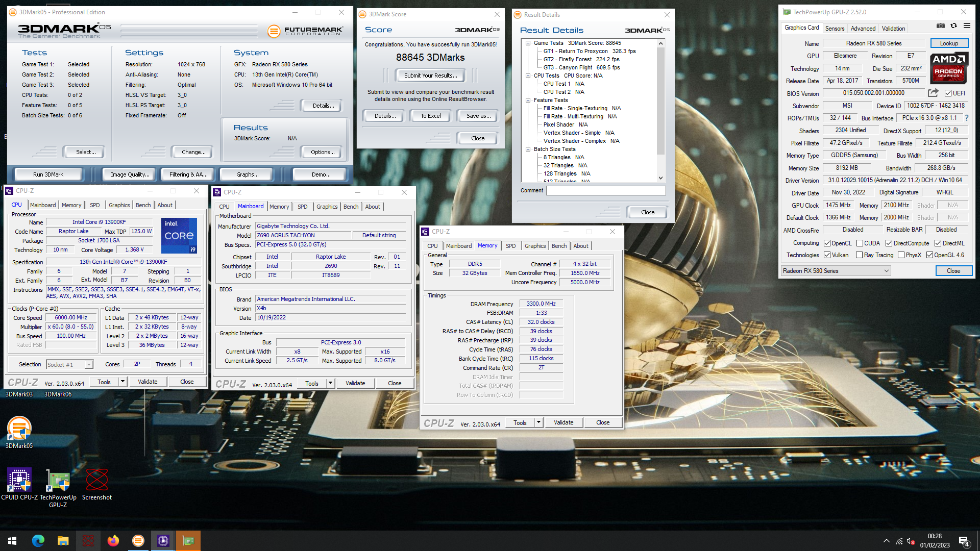Image resolution: width=980 pixels, height=551 pixels.
Task: Click the Default string field in Mainboard
Action: [379, 235]
